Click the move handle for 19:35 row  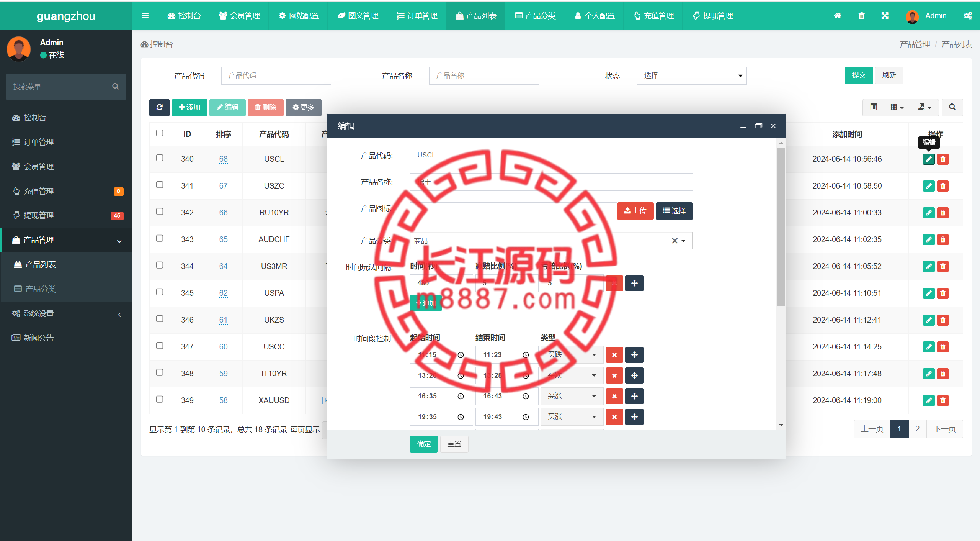click(x=634, y=417)
